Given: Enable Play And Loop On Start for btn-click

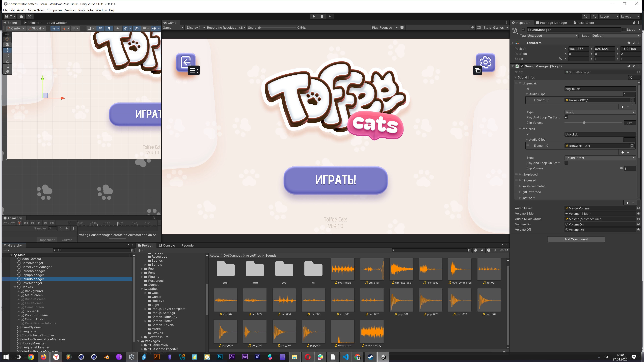Looking at the screenshot, I should (x=566, y=163).
